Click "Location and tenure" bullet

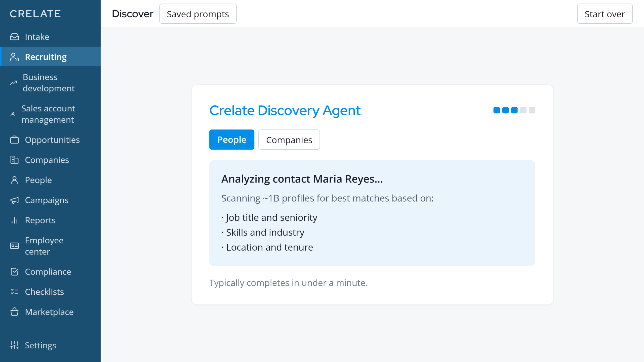(x=267, y=247)
